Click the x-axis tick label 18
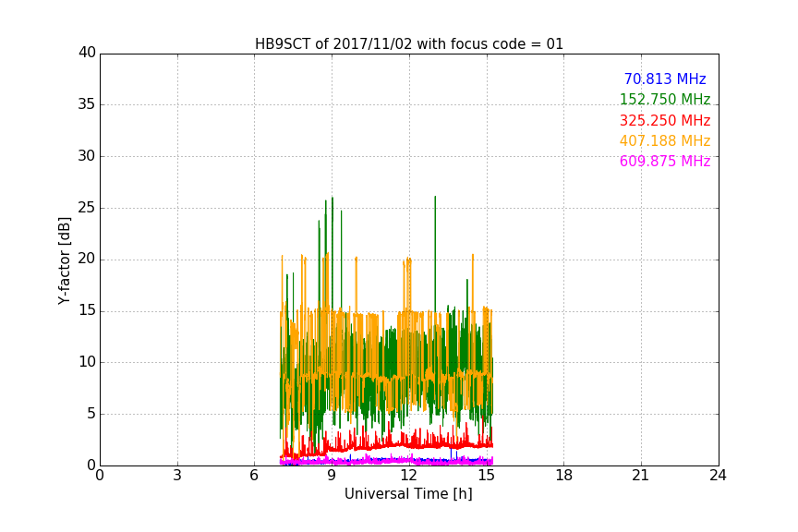798x532 pixels. 564,476
